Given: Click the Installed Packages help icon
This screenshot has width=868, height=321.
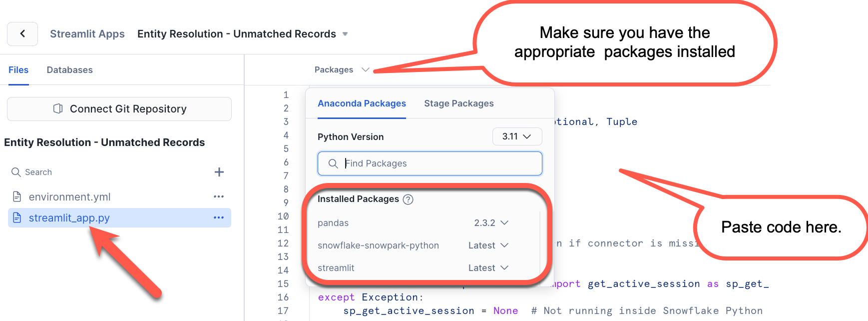Looking at the screenshot, I should [408, 199].
